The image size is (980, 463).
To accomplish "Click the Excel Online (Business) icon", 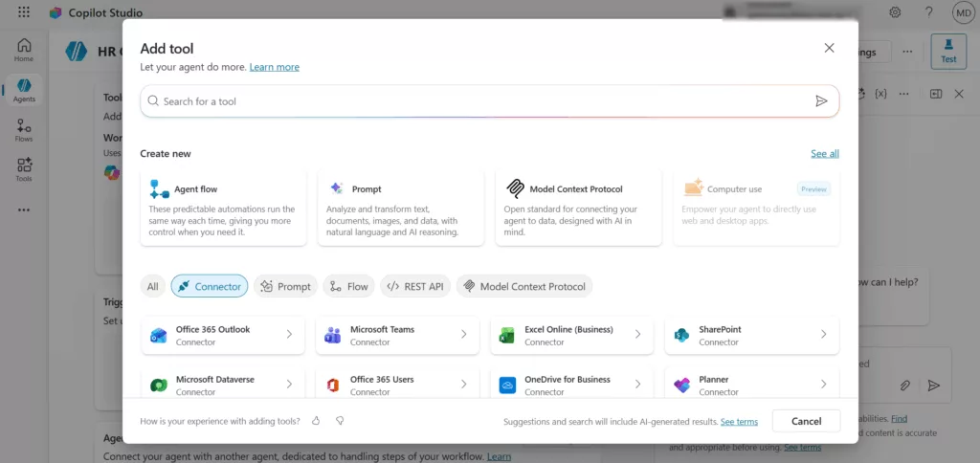I will pos(507,336).
